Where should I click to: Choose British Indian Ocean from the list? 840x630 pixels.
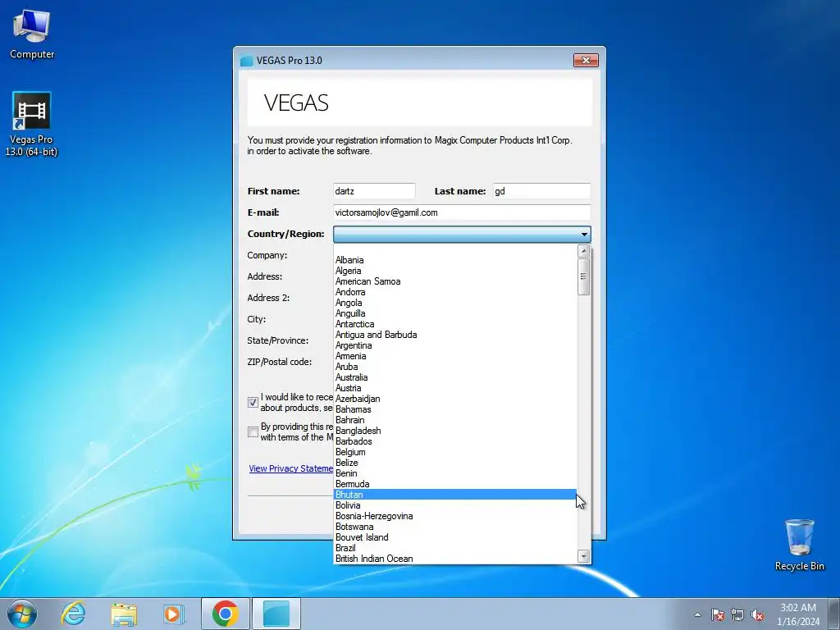[454, 559]
